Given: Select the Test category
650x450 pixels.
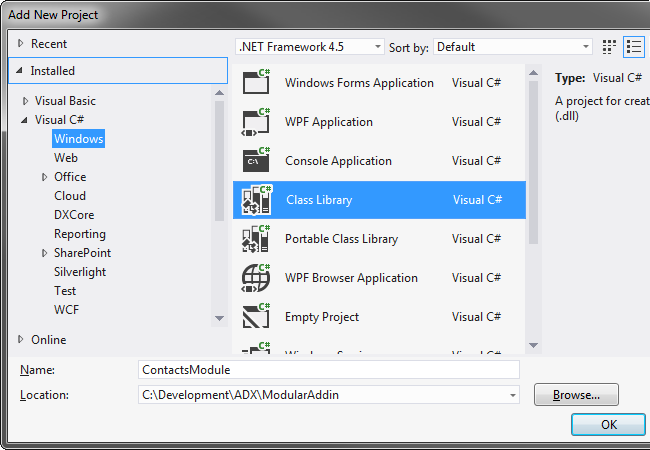Looking at the screenshot, I should (x=65, y=291).
